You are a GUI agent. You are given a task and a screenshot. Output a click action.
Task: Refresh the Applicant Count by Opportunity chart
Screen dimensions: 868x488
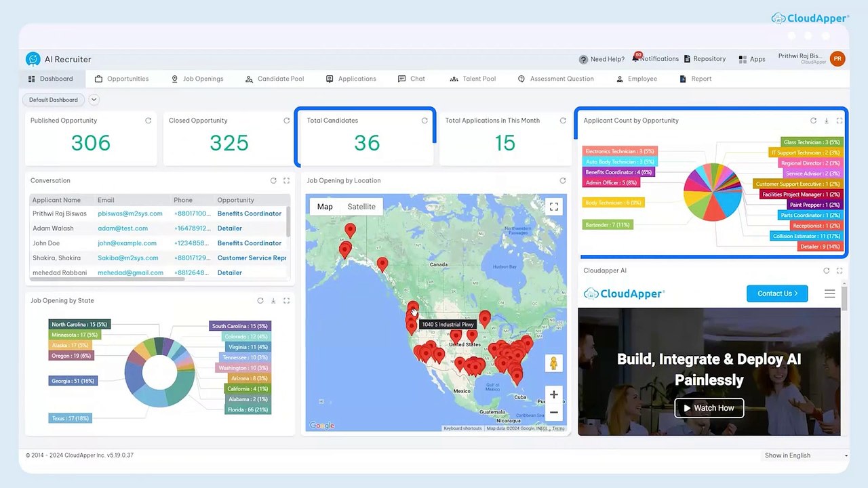[813, 121]
